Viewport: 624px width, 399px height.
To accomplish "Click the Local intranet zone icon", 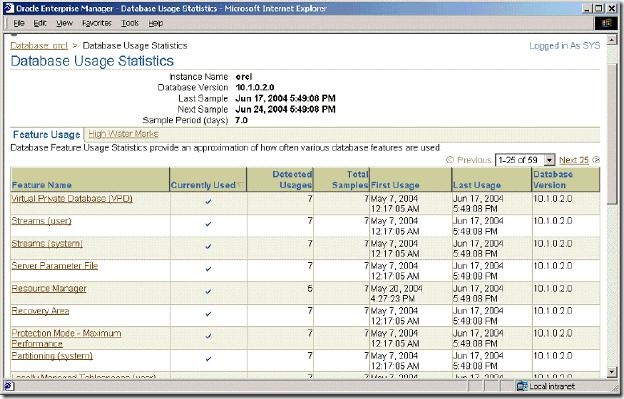I will (522, 386).
